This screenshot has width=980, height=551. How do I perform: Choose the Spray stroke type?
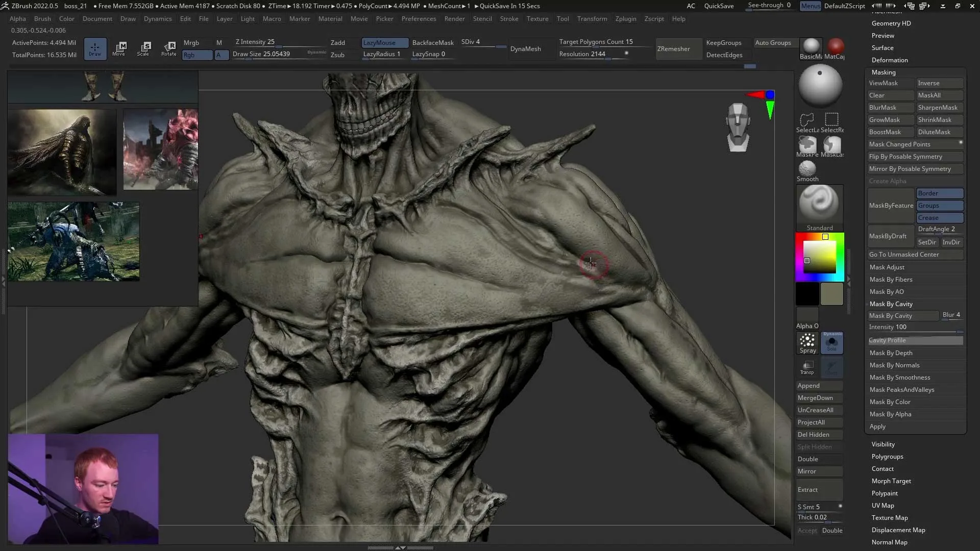coord(807,342)
